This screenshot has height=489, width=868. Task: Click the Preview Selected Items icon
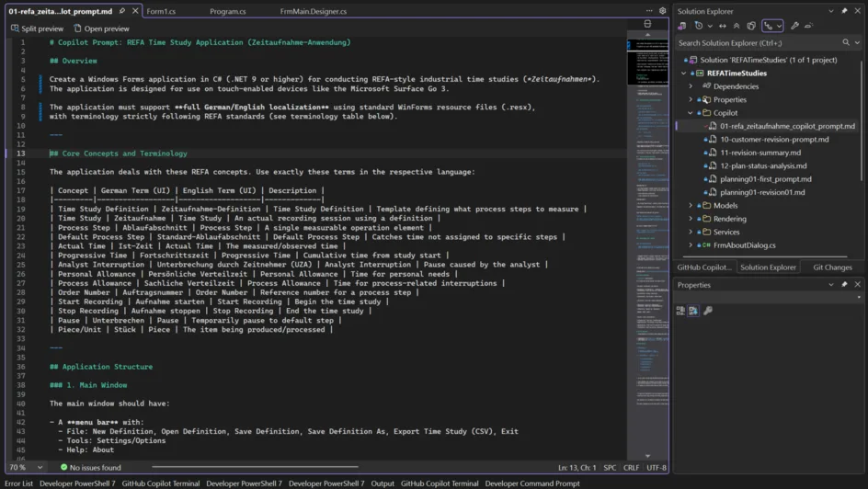click(809, 26)
